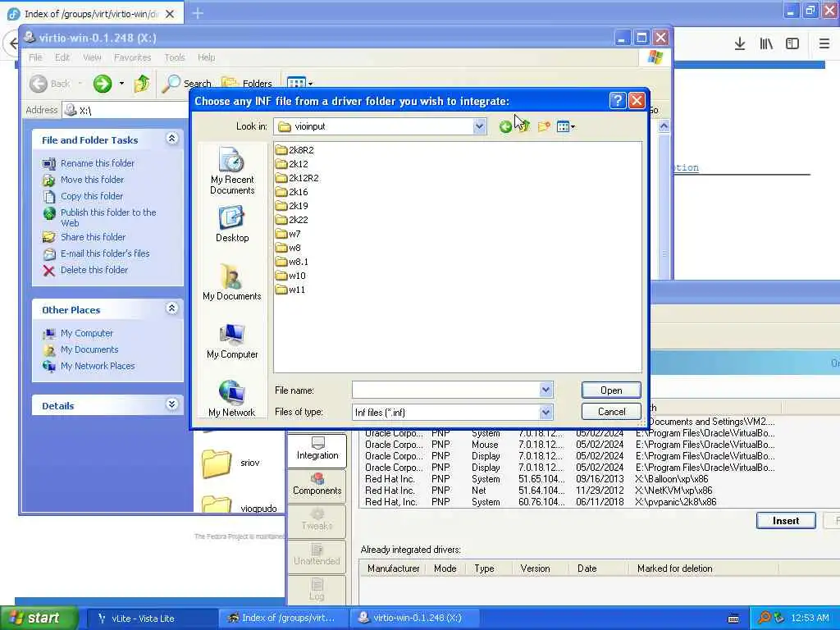Go to My Recent Documents place
The width and height of the screenshot is (840, 630).
232,171
